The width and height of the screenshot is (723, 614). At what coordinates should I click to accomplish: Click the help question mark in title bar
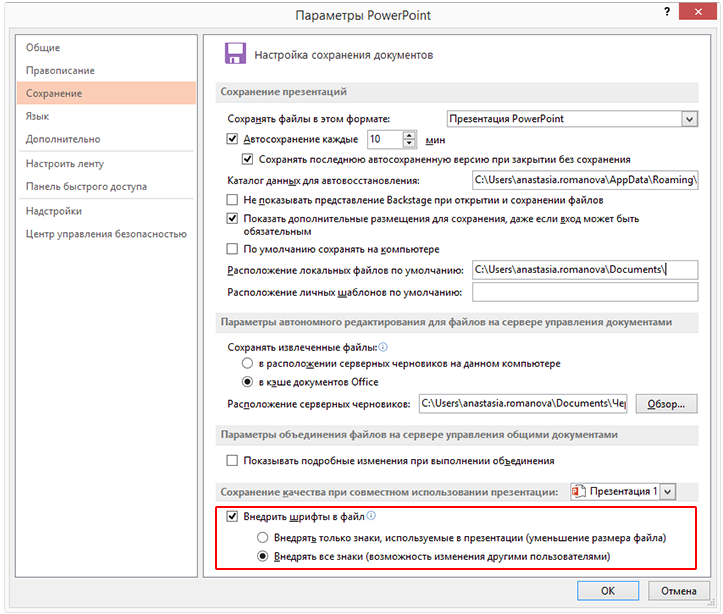pyautogui.click(x=667, y=12)
